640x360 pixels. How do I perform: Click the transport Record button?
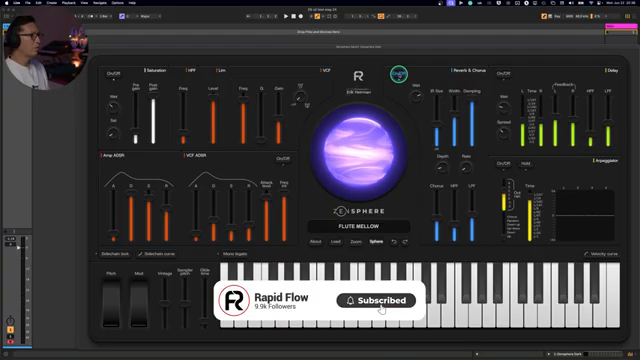pos(301,16)
